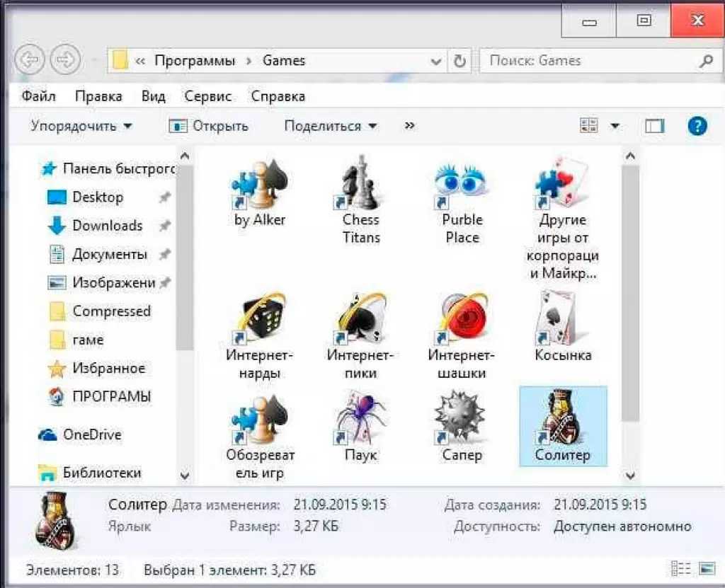This screenshot has height=588, width=725.
Task: Click the Солитер thumbnail in details pane
Action: tap(57, 519)
